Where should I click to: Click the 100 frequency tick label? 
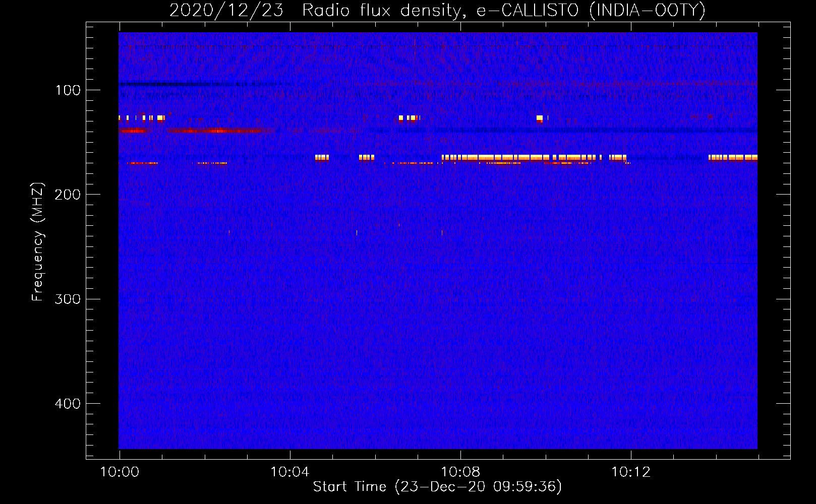pos(68,90)
